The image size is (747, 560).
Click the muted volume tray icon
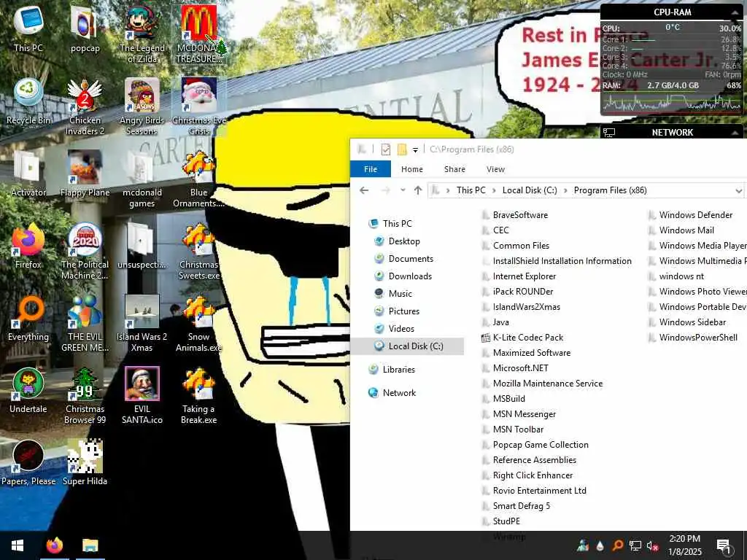(x=652, y=546)
